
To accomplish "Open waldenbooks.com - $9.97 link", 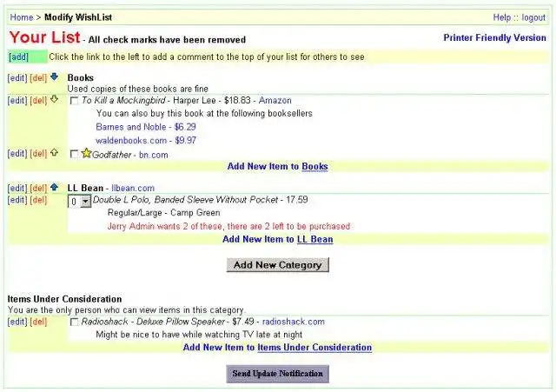I will [x=146, y=141].
